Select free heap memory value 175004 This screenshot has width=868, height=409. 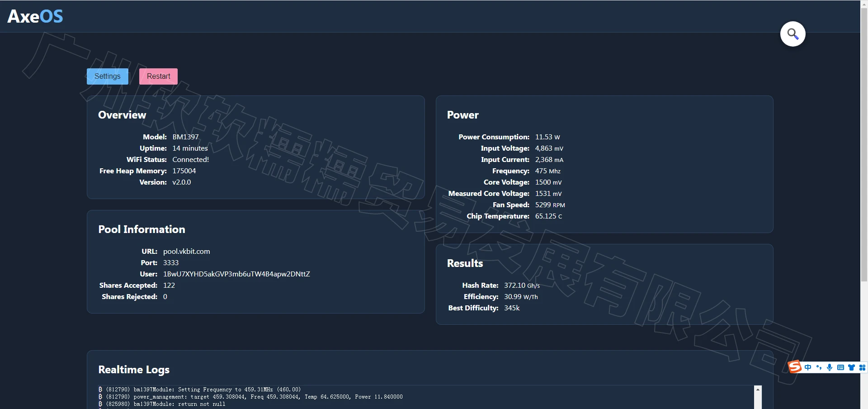click(184, 171)
